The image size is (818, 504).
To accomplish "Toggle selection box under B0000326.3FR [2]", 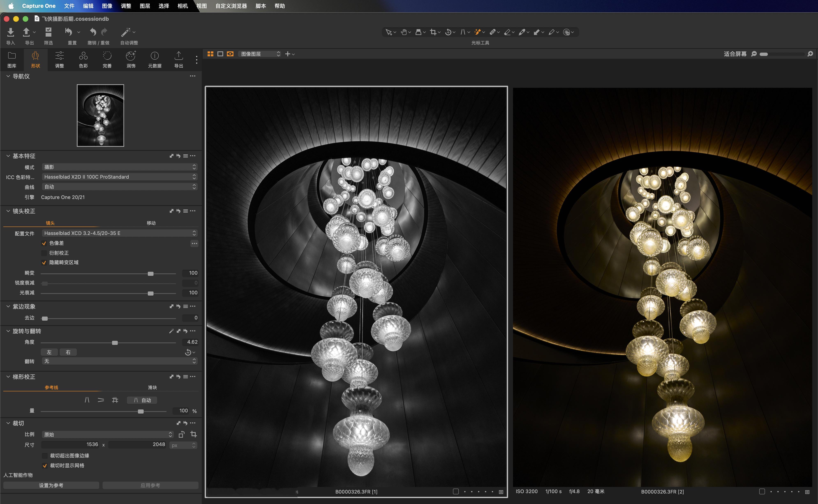I will coord(762,491).
